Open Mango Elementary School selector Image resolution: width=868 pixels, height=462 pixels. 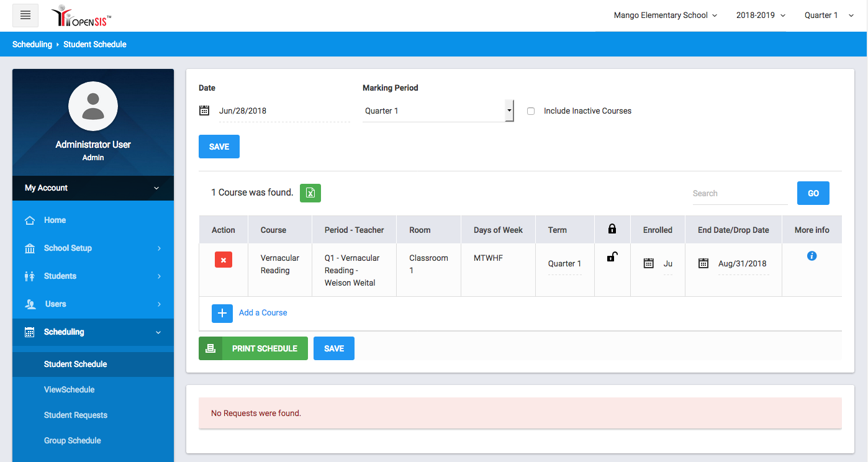(665, 16)
